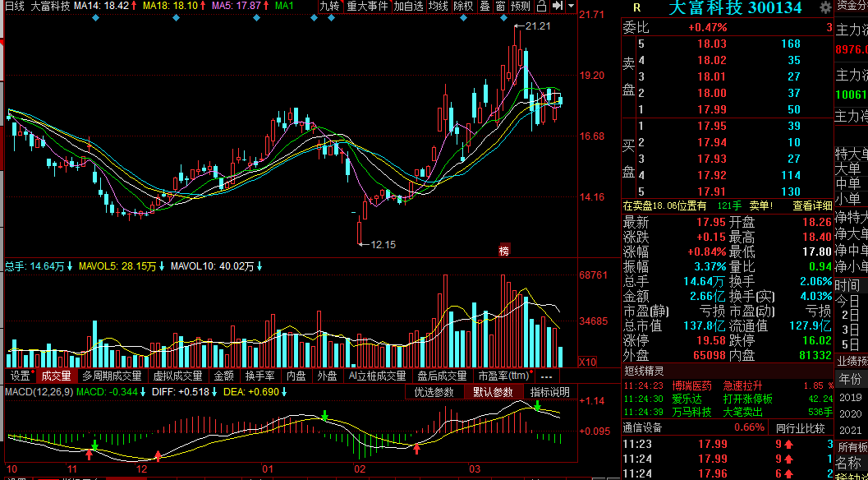The image size is (868, 480).
Task: Open 指标说明 indicator description
Action: [x=549, y=392]
